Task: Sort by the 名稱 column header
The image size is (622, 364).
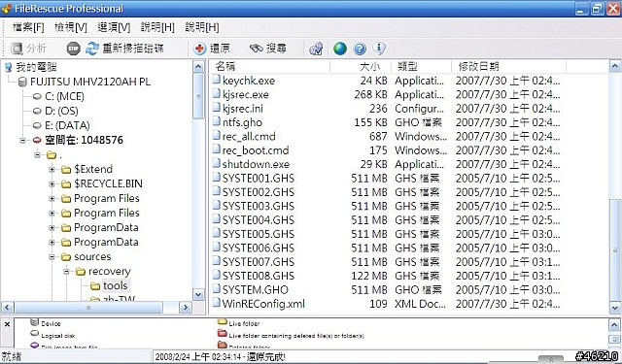Action: [x=270, y=66]
